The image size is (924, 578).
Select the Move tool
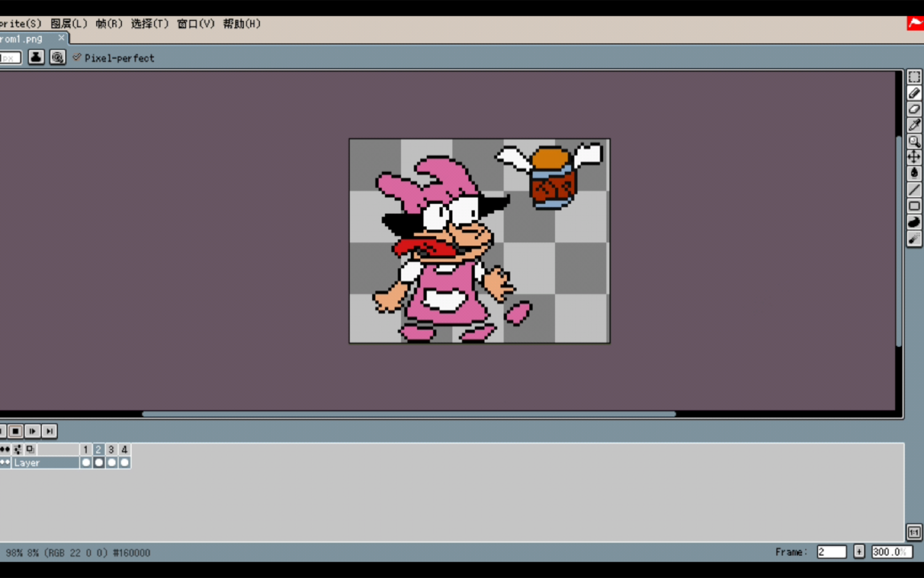tap(914, 157)
